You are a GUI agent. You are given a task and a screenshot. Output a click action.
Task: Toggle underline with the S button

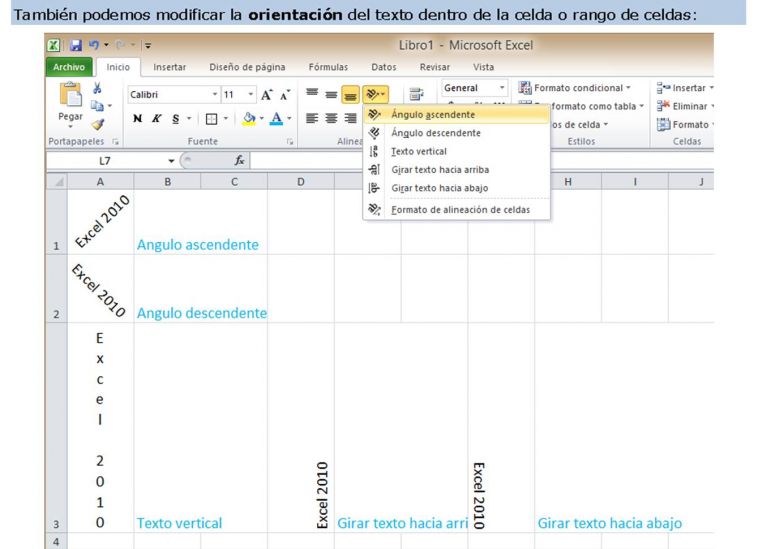175,119
